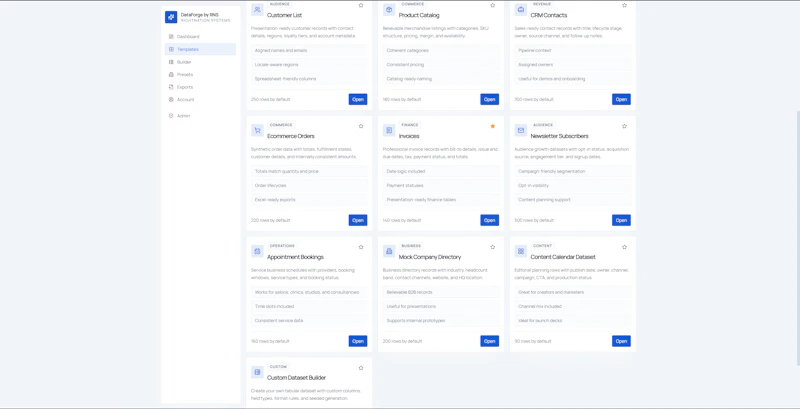Open the CRM Contacts template

pyautogui.click(x=621, y=99)
